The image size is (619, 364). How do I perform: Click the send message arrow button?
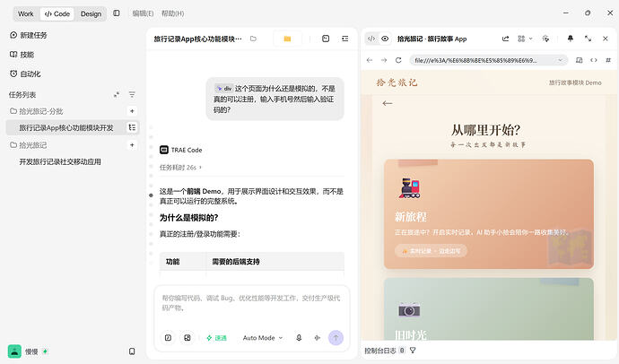pos(336,338)
